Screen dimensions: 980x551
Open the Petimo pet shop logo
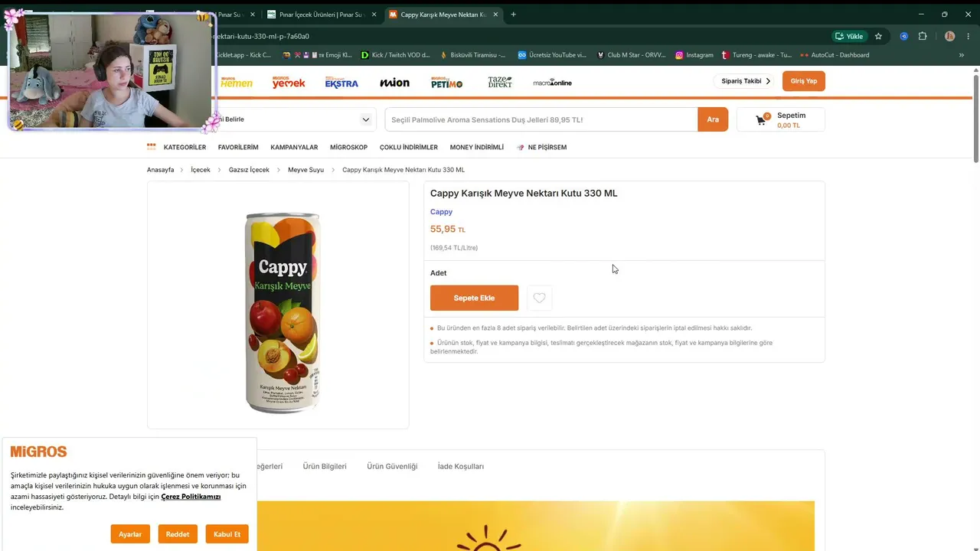click(x=446, y=83)
